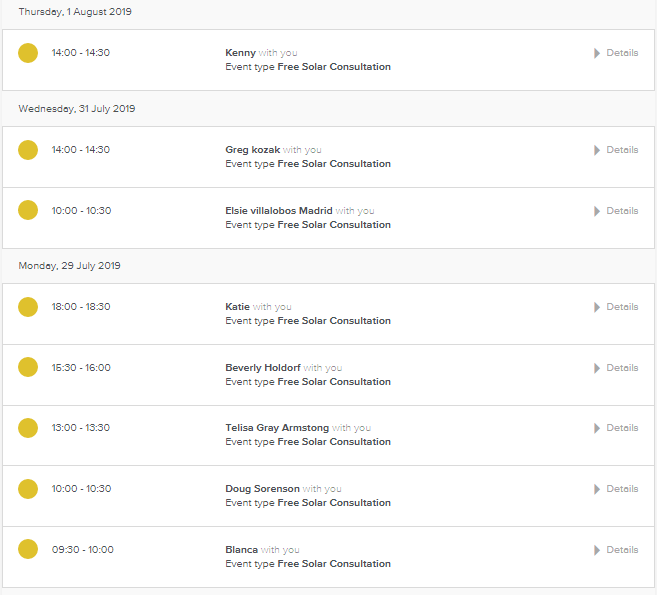Image resolution: width=657 pixels, height=595 pixels.
Task: Click Doug Sorenson's yellow event circle
Action: (28, 489)
